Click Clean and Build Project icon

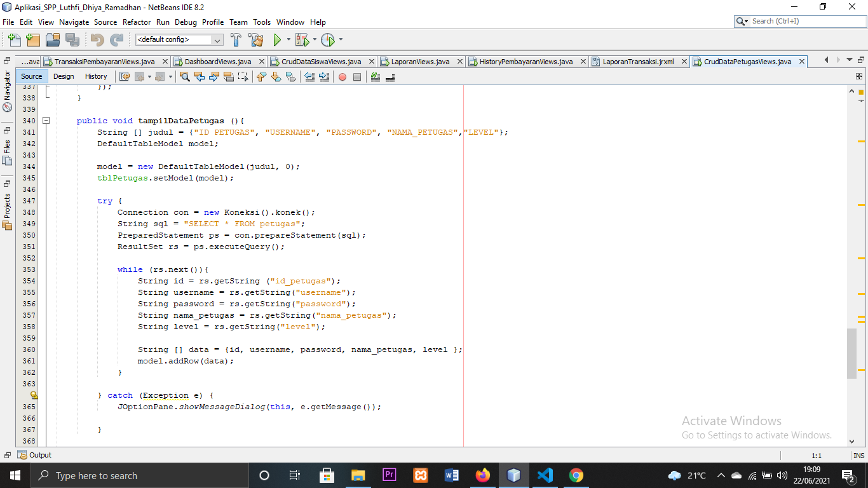(255, 40)
